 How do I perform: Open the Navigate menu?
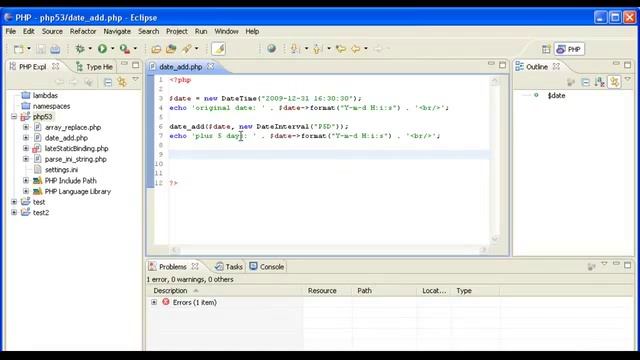point(117,31)
